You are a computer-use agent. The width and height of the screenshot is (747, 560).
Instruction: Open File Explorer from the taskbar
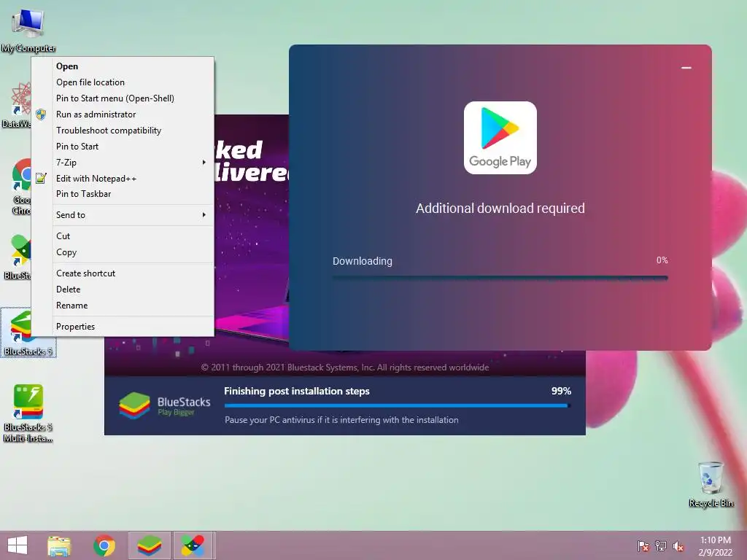coord(59,545)
